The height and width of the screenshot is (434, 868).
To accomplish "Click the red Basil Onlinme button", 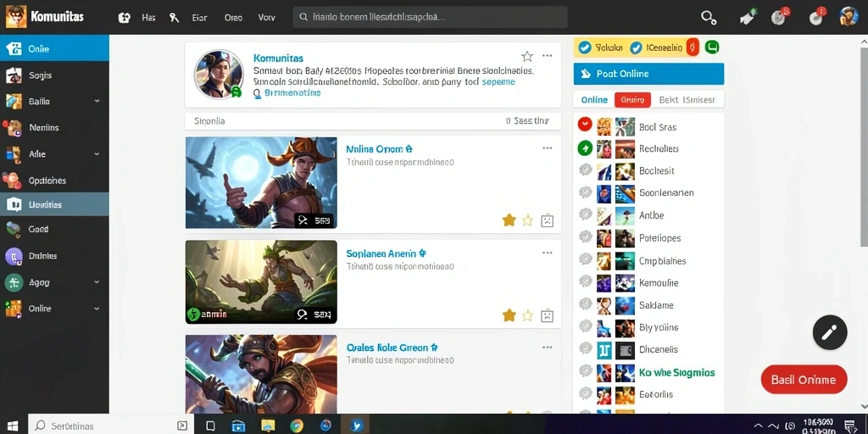I will 804,380.
